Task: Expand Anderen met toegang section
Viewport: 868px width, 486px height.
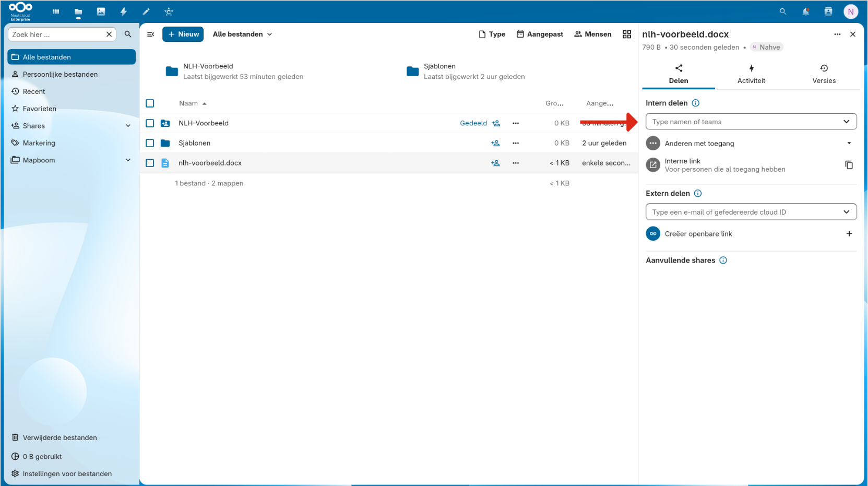Action: pyautogui.click(x=751, y=144)
